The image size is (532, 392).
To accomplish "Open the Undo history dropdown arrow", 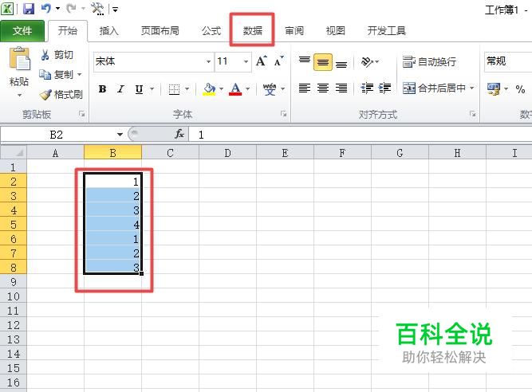I will (57, 9).
